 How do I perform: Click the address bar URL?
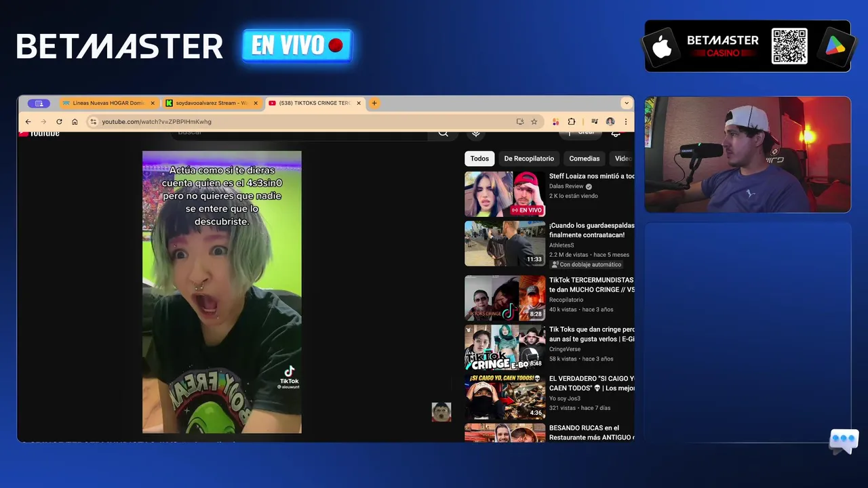157,122
